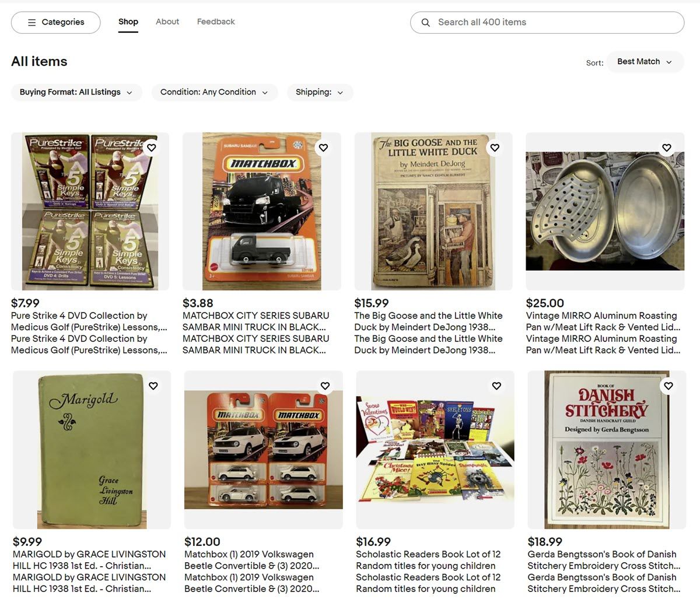Open the Feedback tab

coord(216,22)
